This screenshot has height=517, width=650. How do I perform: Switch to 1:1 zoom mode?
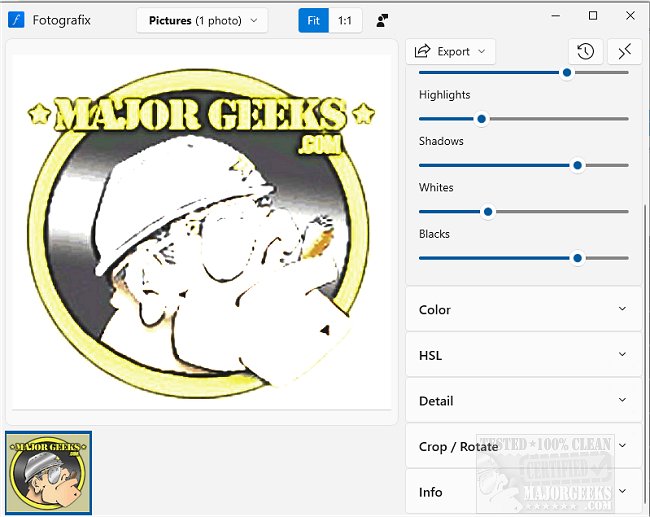pos(344,20)
